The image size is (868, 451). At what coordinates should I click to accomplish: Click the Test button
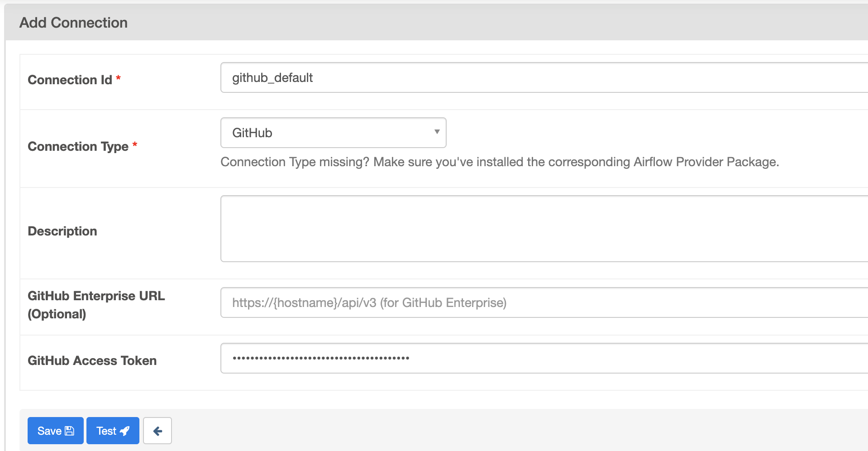tap(112, 431)
